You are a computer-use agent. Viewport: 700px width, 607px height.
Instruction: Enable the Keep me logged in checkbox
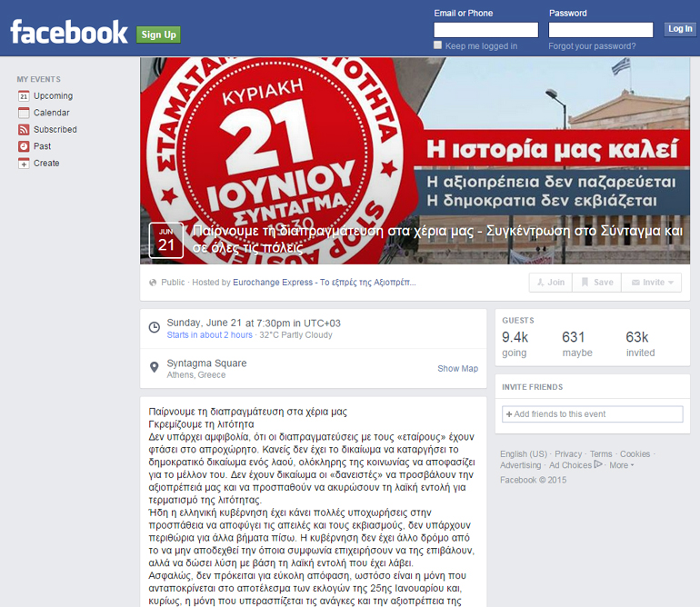pos(438,45)
